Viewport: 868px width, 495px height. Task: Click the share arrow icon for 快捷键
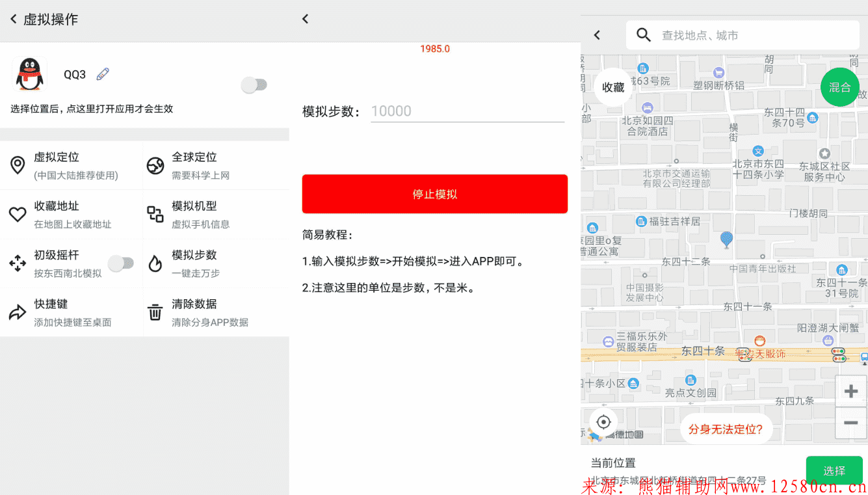(18, 313)
